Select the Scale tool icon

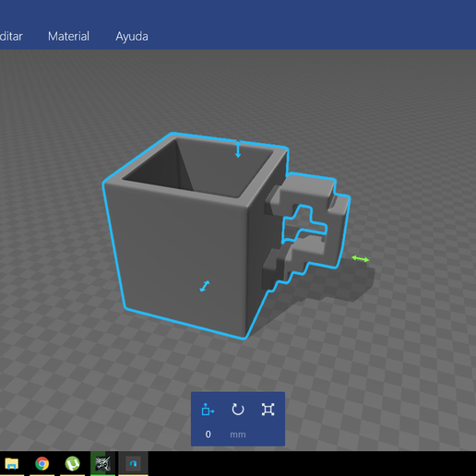(268, 410)
